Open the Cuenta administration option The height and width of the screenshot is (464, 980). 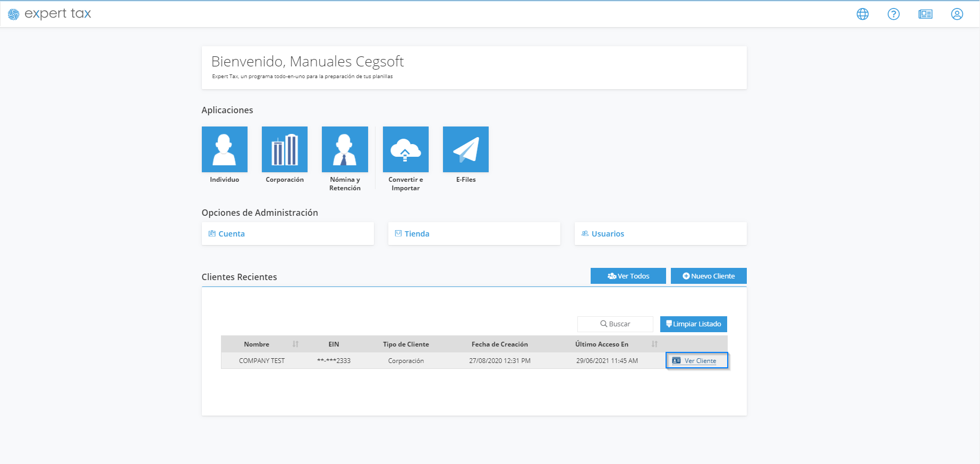pyautogui.click(x=288, y=234)
